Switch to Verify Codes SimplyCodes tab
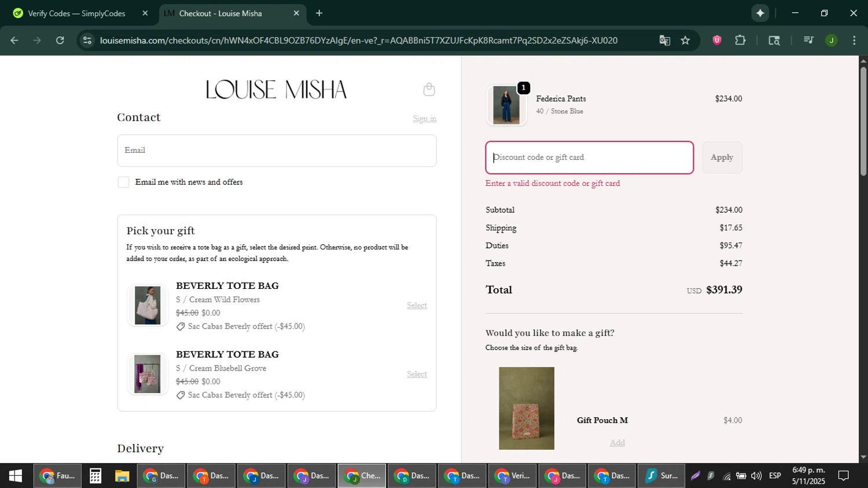868x488 pixels. click(77, 13)
